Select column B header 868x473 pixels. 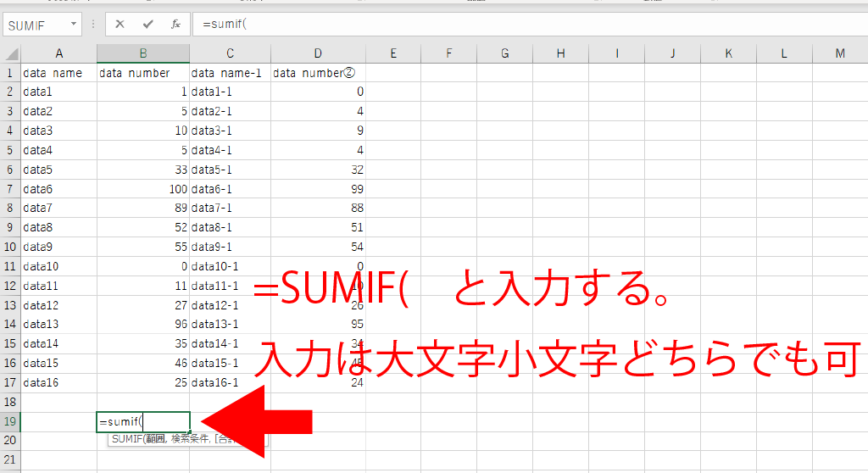143,54
